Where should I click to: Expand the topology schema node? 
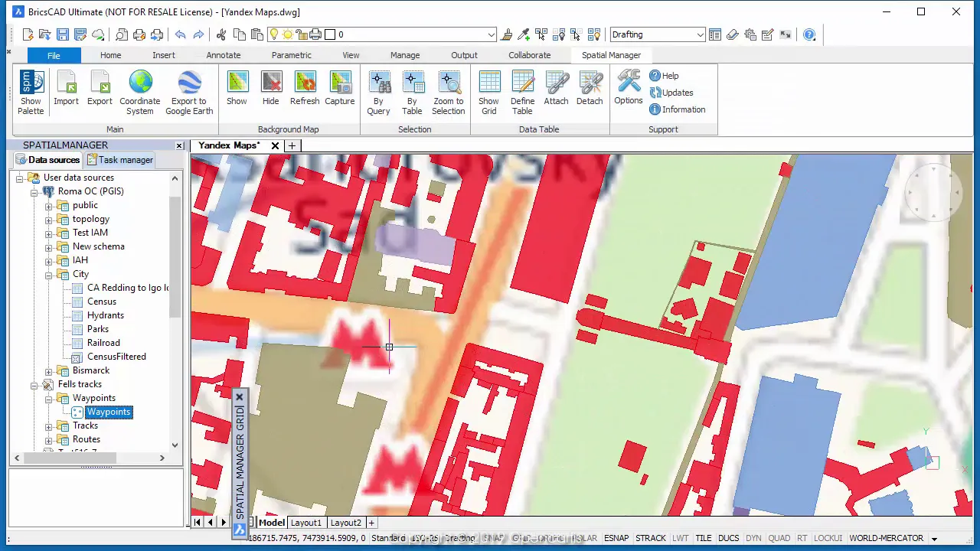(48, 220)
